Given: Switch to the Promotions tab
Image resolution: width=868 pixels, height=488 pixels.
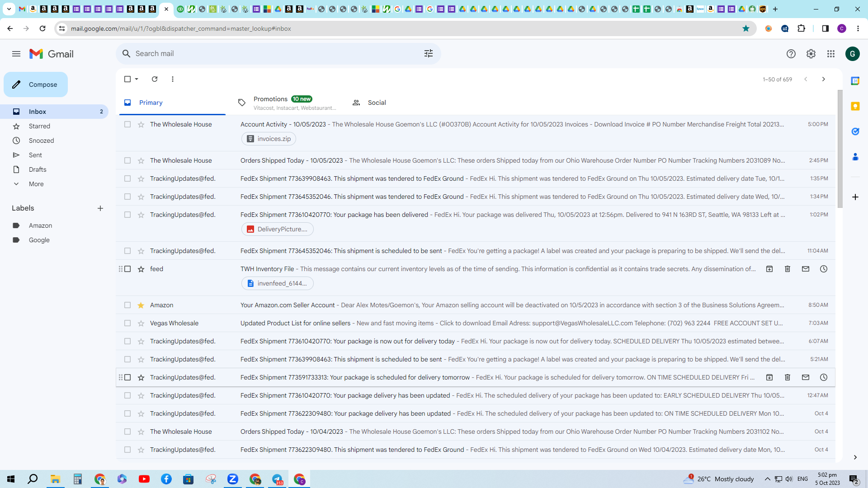Looking at the screenshot, I should (x=288, y=103).
